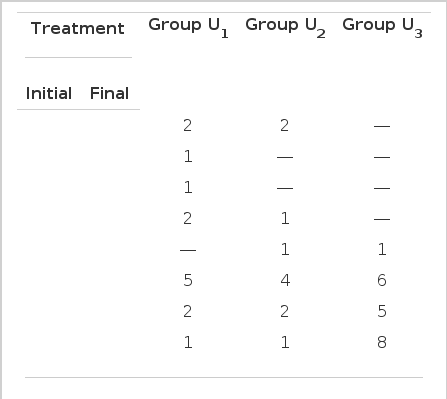
Task: Click the Group U2 column header
Action: (285, 28)
